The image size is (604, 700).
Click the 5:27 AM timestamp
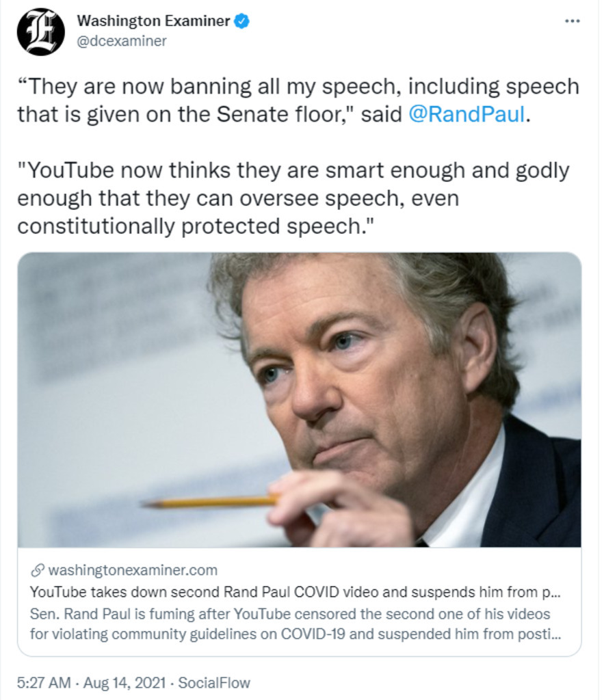click(x=44, y=683)
